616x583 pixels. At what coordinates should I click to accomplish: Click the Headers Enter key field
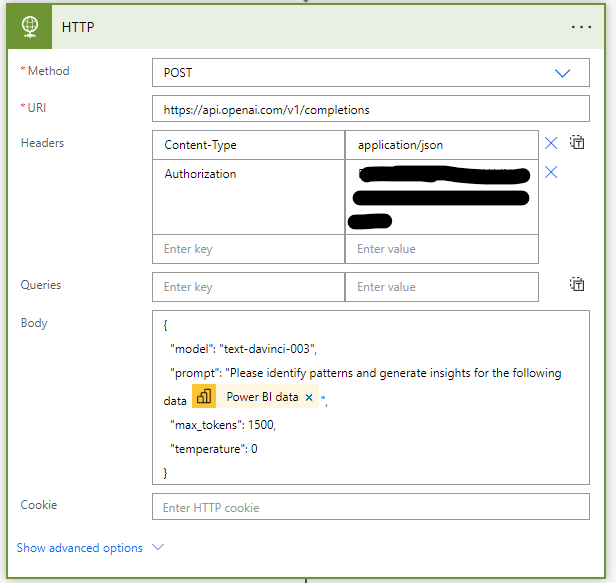(249, 249)
